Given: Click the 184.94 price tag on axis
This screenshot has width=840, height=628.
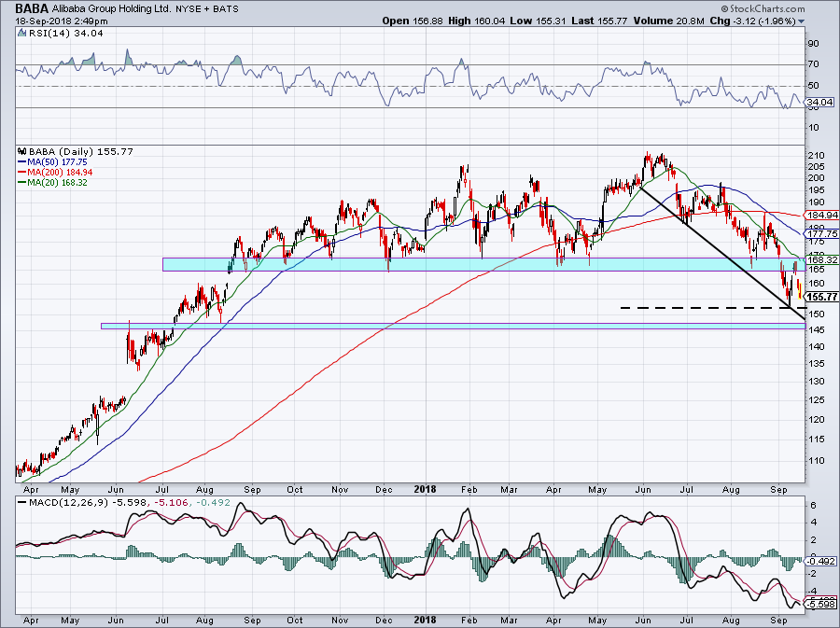Looking at the screenshot, I should (x=822, y=216).
